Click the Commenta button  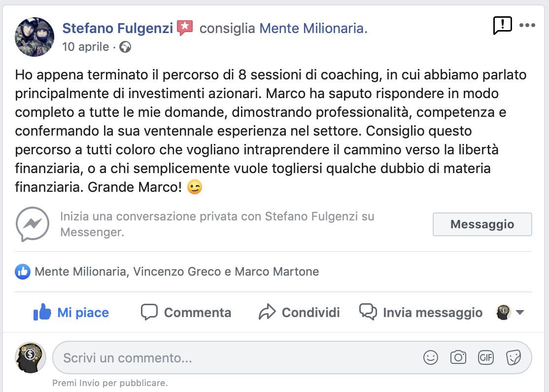(186, 312)
